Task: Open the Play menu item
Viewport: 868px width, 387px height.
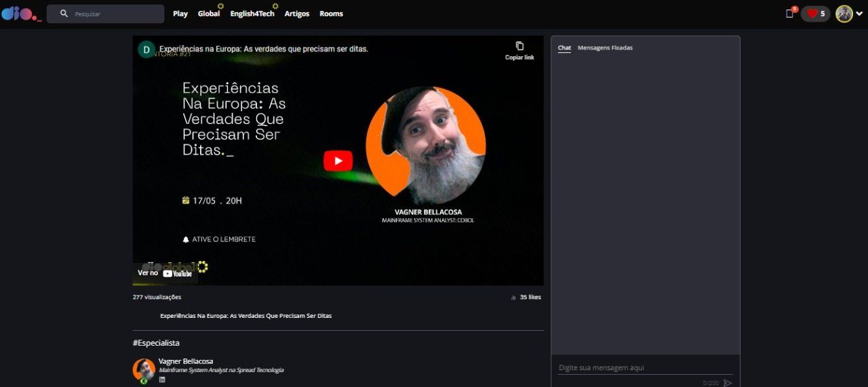Action: (x=180, y=14)
